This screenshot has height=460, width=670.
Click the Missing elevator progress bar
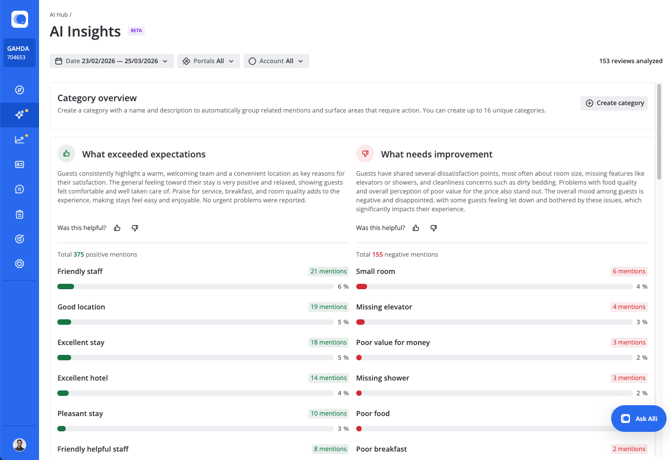[494, 322]
